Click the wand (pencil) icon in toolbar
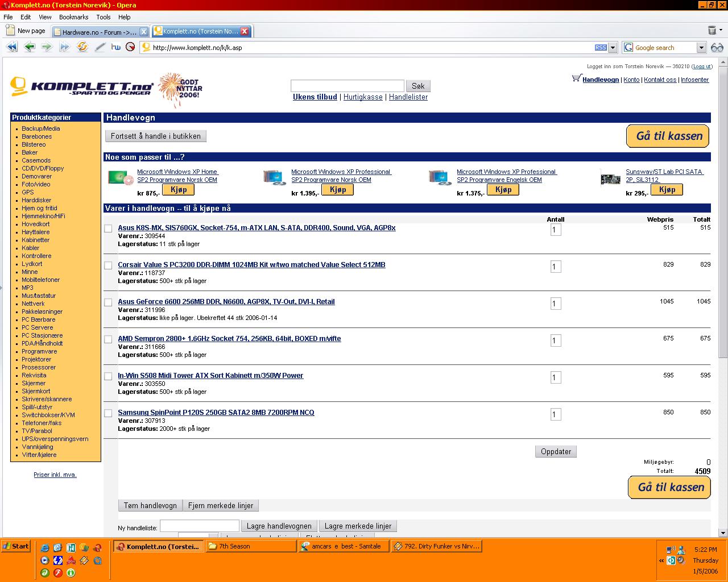 coord(100,47)
